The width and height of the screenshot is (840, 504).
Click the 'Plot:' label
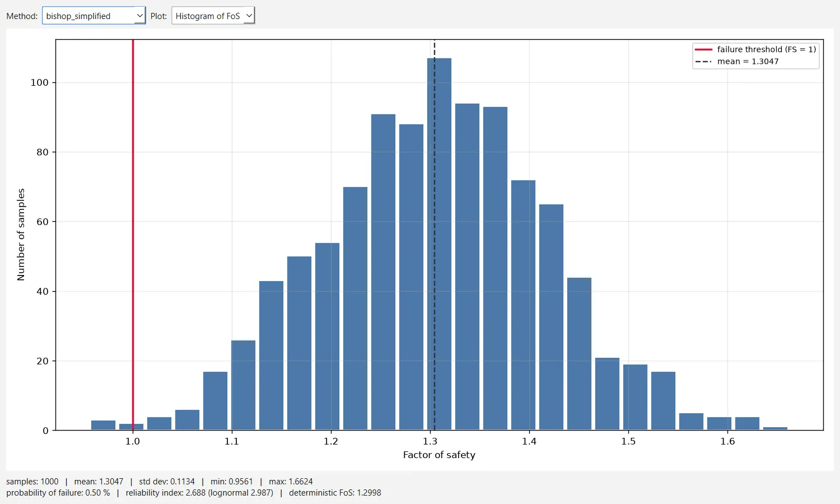click(x=158, y=16)
